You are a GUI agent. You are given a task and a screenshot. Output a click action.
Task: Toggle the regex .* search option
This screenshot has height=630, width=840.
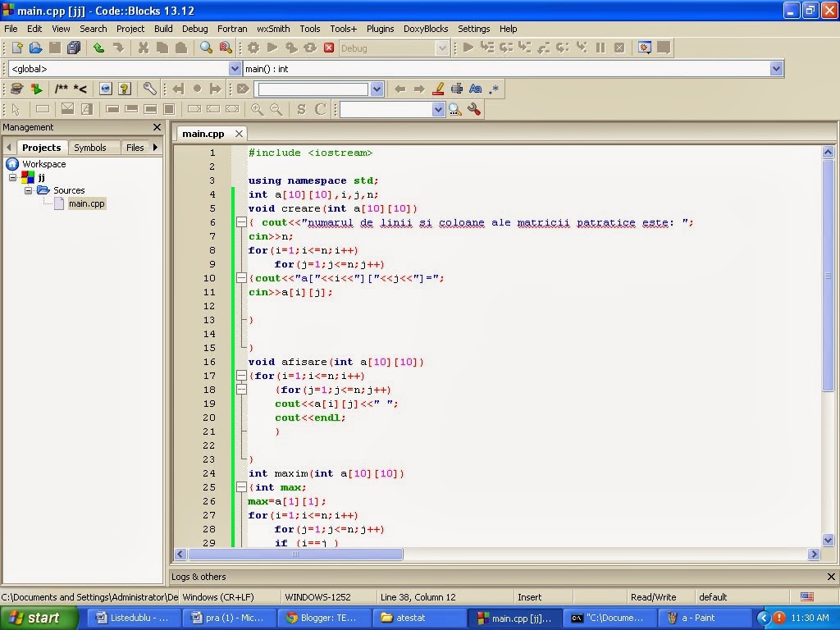pyautogui.click(x=494, y=89)
